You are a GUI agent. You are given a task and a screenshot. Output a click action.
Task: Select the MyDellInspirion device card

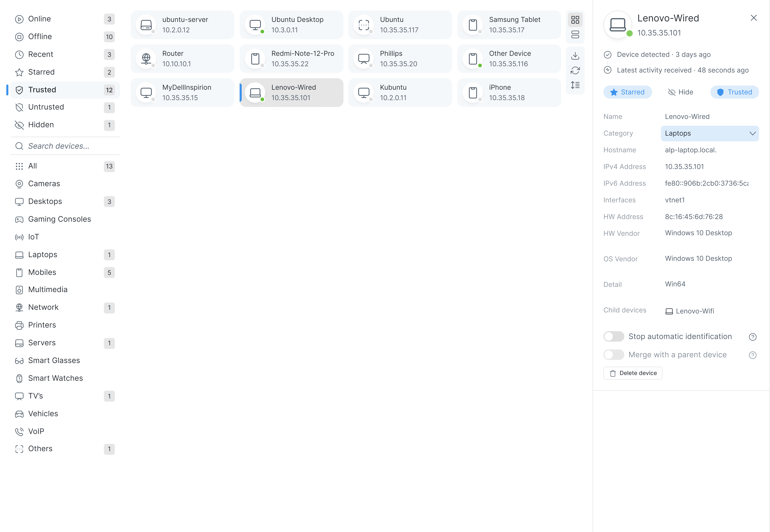point(182,93)
